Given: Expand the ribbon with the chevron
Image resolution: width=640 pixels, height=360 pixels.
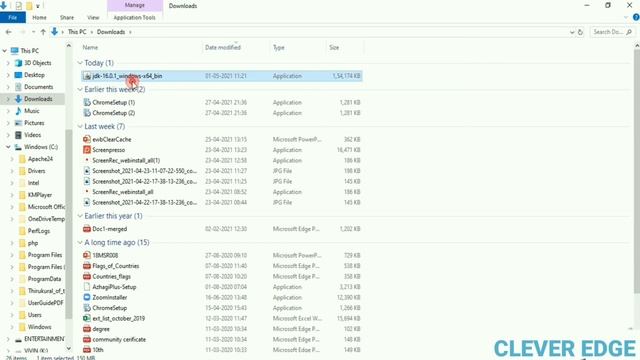Looking at the screenshot, I should tap(626, 18).
